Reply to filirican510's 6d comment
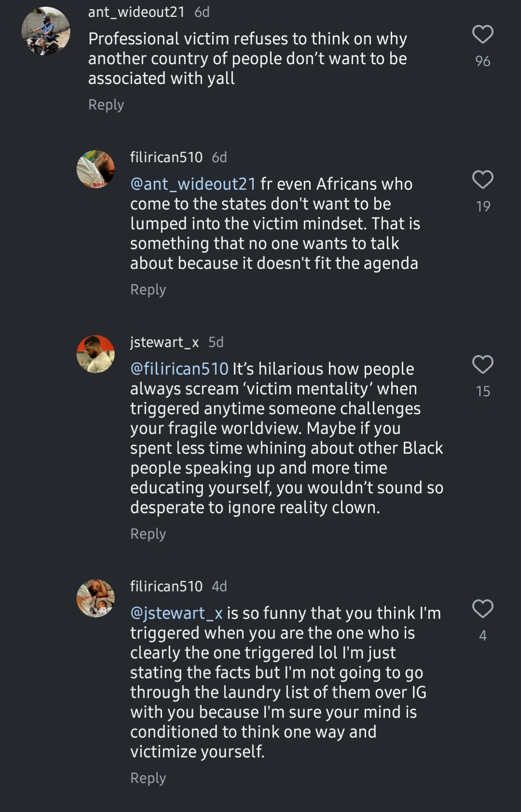The width and height of the screenshot is (521, 812). [148, 290]
